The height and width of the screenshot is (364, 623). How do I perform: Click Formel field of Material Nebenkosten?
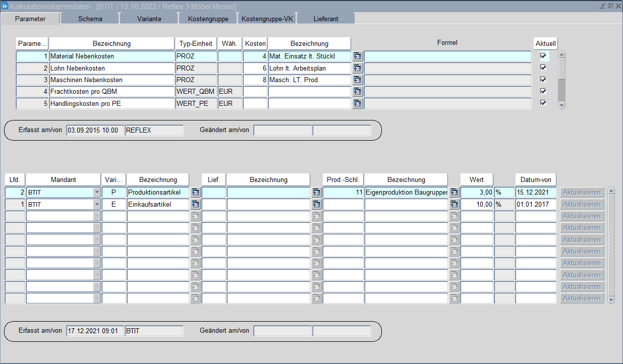click(447, 56)
